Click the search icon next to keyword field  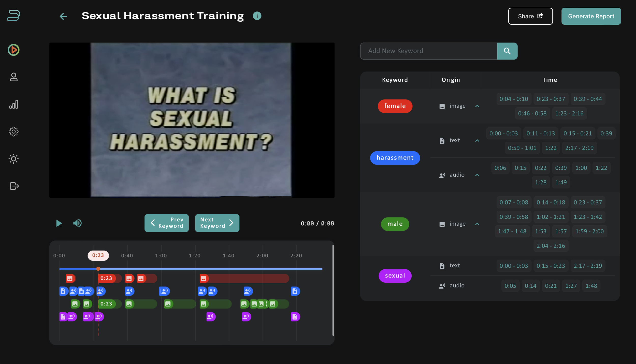507,51
